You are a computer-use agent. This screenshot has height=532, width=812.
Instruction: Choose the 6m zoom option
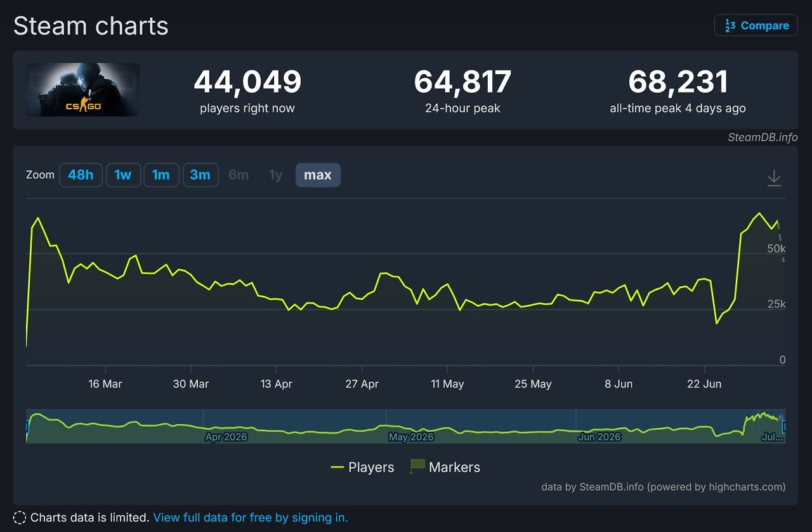tap(239, 175)
